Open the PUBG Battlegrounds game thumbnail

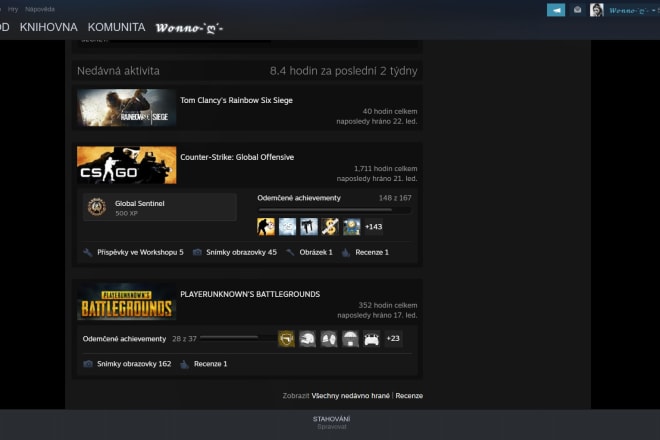[126, 301]
